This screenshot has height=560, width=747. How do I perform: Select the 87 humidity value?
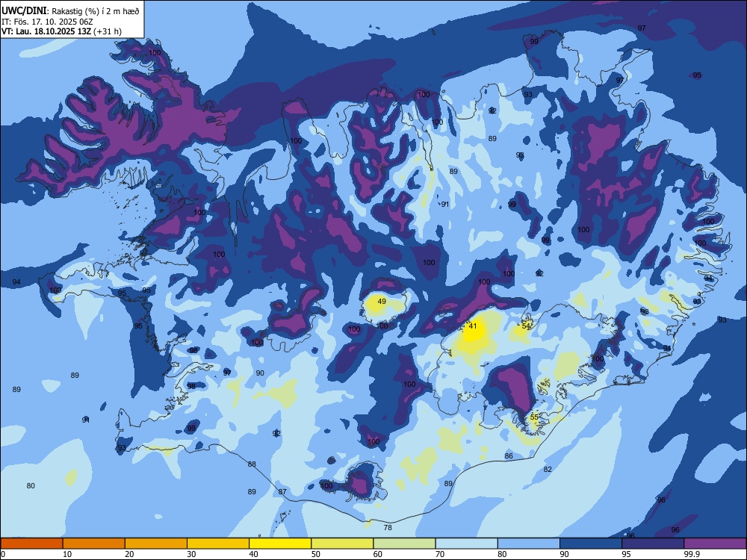(282, 492)
